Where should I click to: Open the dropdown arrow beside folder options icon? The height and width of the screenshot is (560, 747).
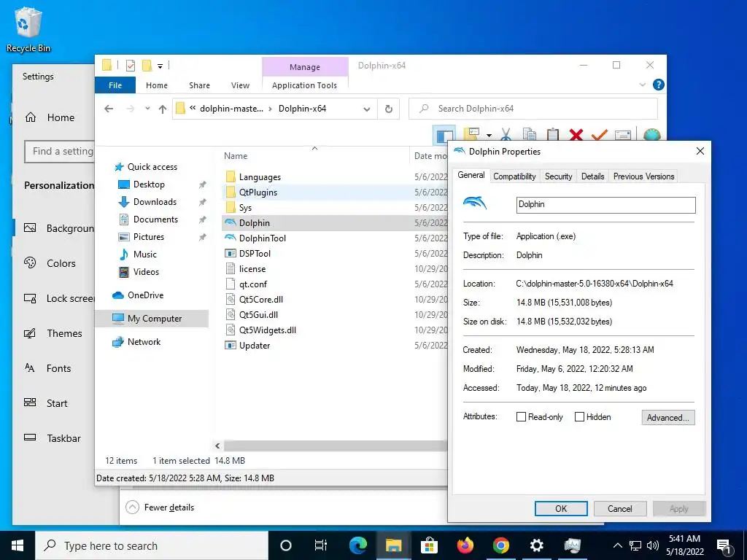tap(489, 136)
